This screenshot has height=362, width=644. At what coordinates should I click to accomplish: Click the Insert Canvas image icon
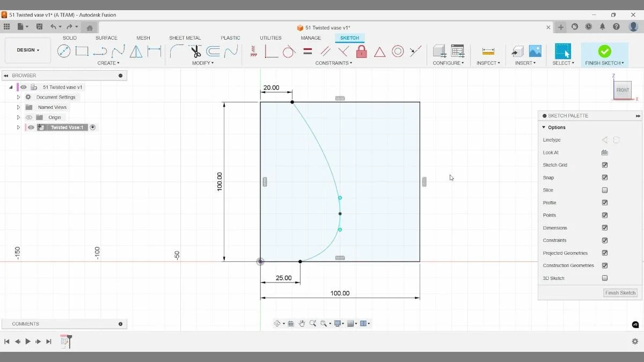535,51
